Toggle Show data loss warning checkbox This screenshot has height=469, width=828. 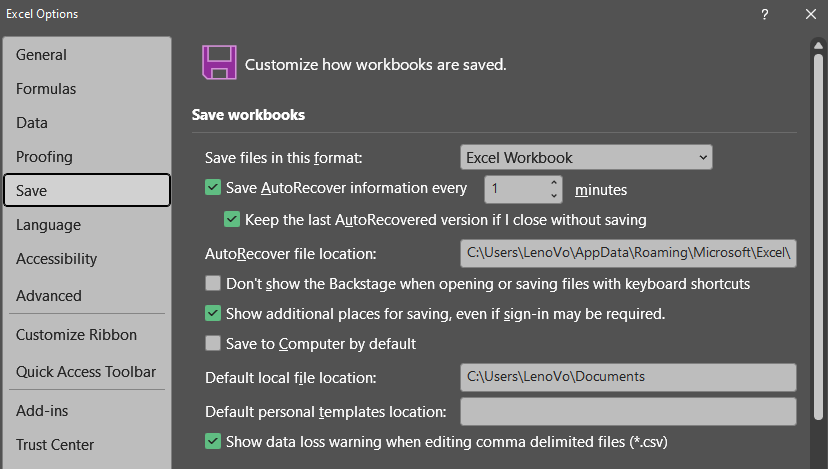pos(212,440)
